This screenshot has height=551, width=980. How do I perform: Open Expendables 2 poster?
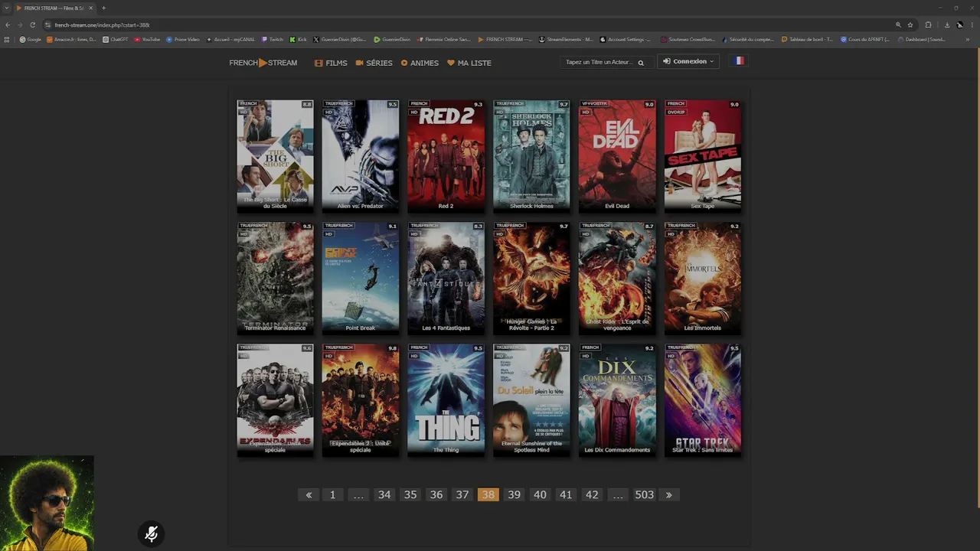click(x=361, y=399)
